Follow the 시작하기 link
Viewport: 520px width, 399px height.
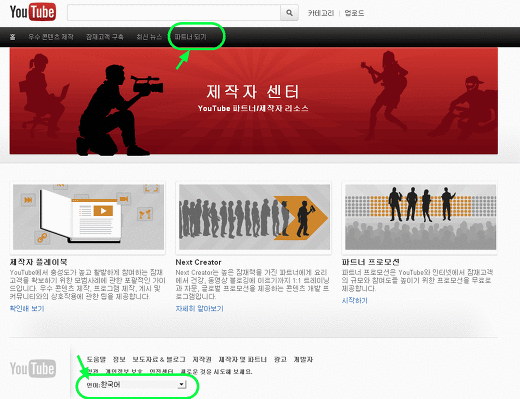click(355, 300)
